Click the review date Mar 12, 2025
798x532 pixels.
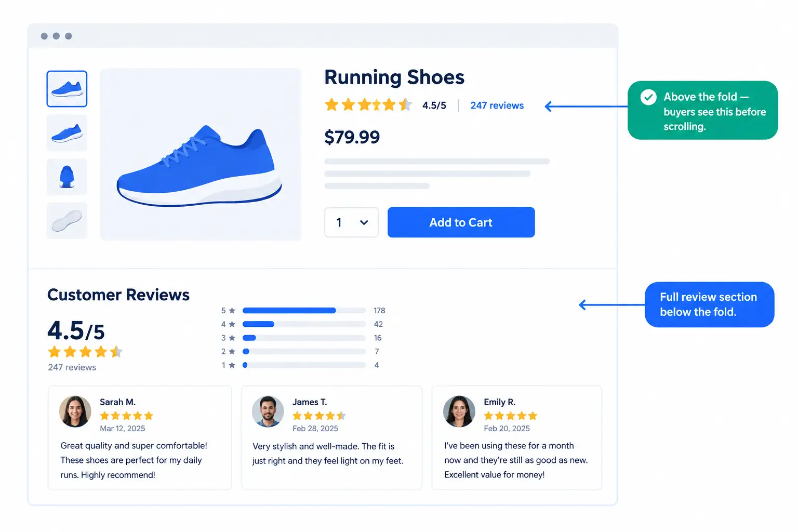123,429
